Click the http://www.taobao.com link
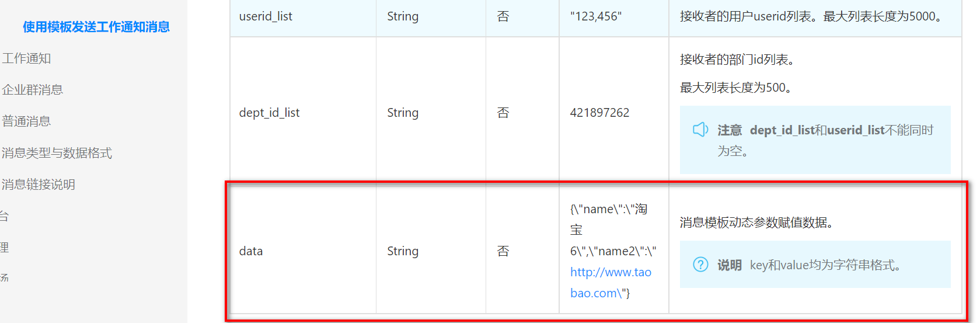This screenshot has height=323, width=980. [611, 283]
